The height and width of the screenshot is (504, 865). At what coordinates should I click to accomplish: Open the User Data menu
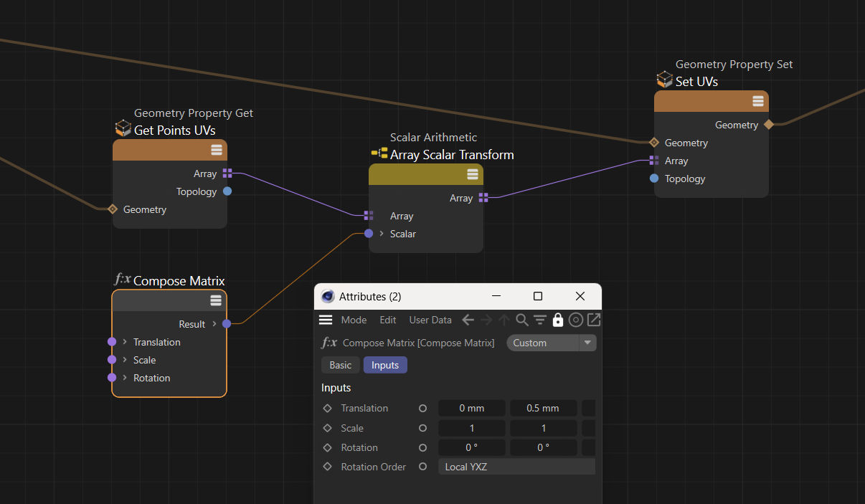(x=430, y=320)
